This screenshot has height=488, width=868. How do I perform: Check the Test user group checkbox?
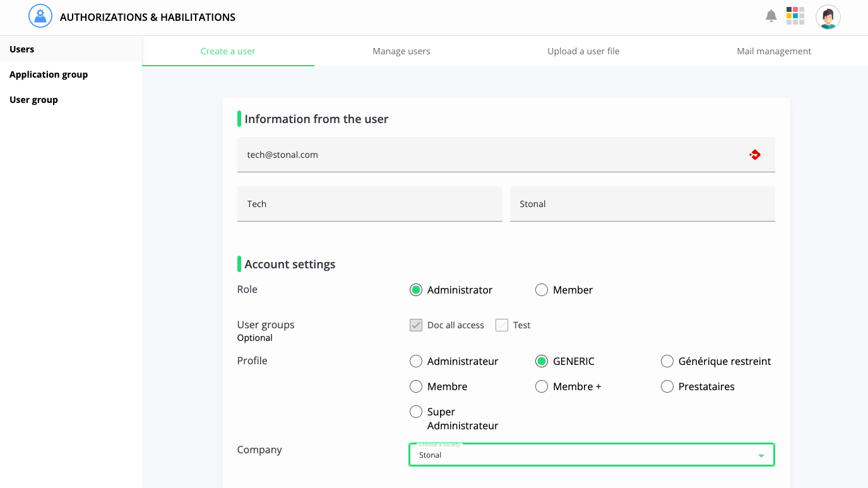point(502,325)
